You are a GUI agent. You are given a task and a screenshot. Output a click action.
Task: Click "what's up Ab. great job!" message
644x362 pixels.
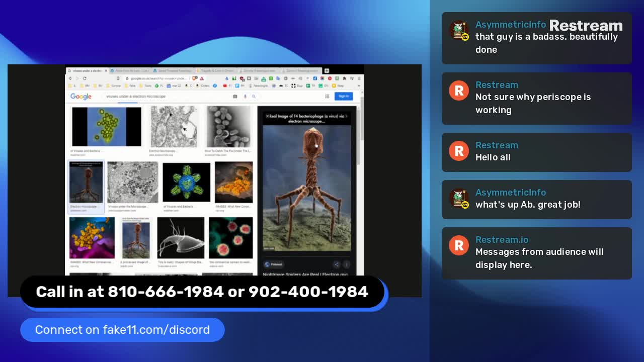528,205
